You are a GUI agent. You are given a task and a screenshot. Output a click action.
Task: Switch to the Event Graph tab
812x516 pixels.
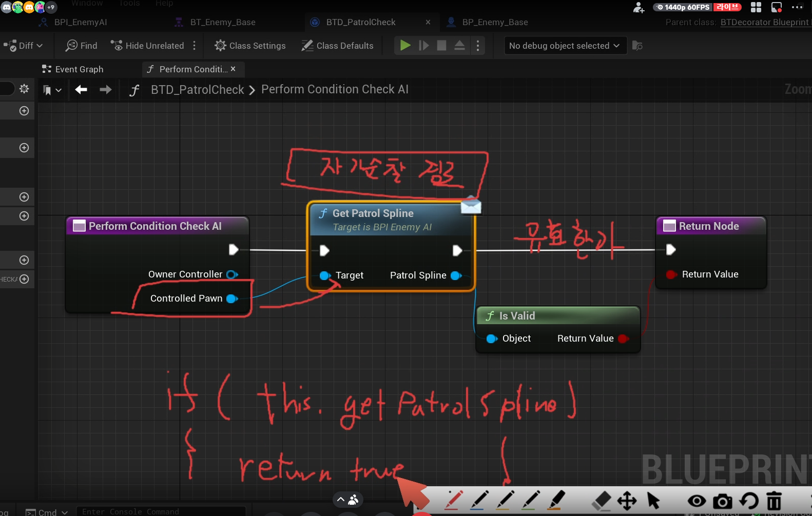coord(73,69)
